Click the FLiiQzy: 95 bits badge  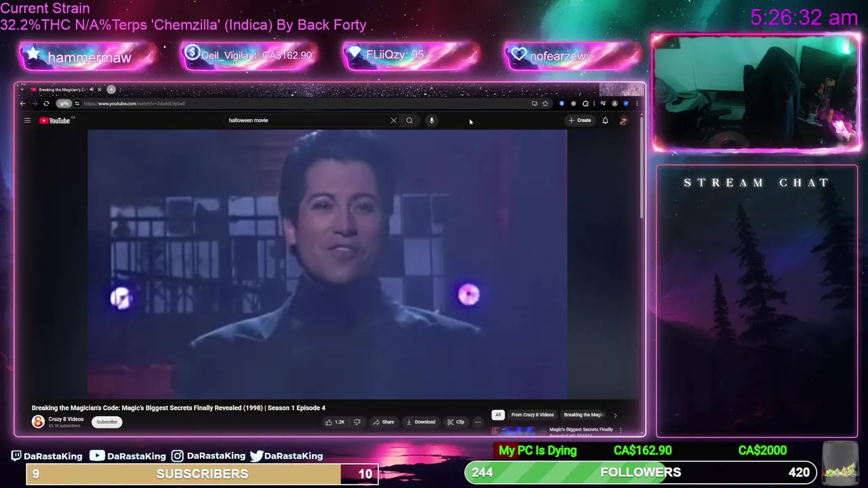[410, 56]
